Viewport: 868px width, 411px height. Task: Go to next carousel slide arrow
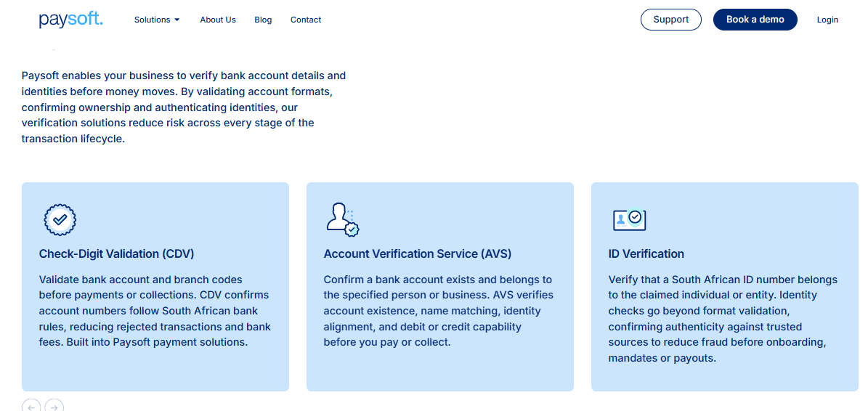(x=54, y=405)
